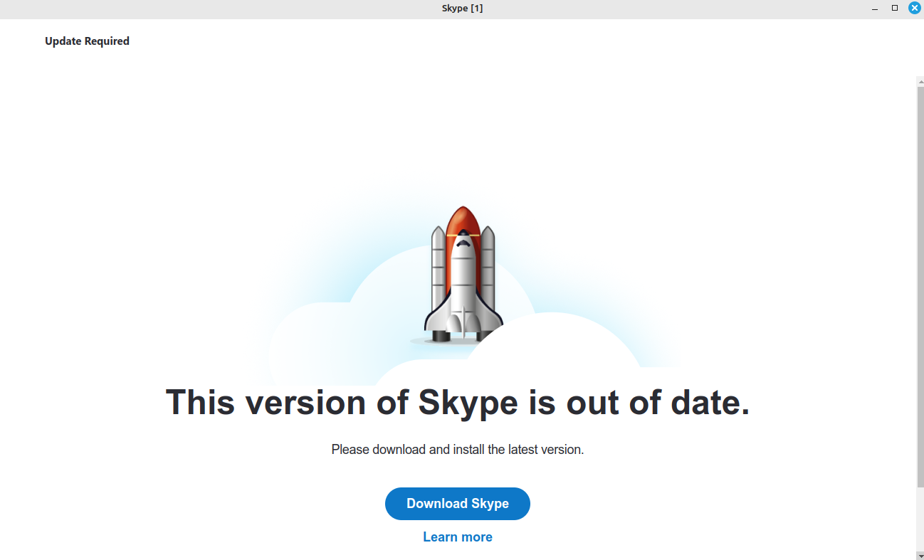The image size is (924, 560).
Task: Click the scrollbar down arrow
Action: coord(920,555)
